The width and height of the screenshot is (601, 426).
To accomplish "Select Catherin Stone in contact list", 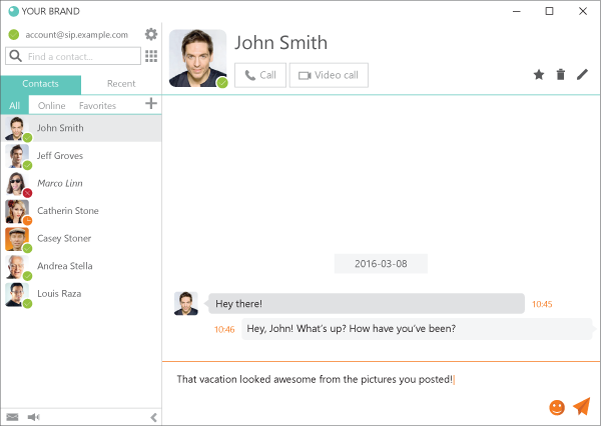I will point(67,211).
